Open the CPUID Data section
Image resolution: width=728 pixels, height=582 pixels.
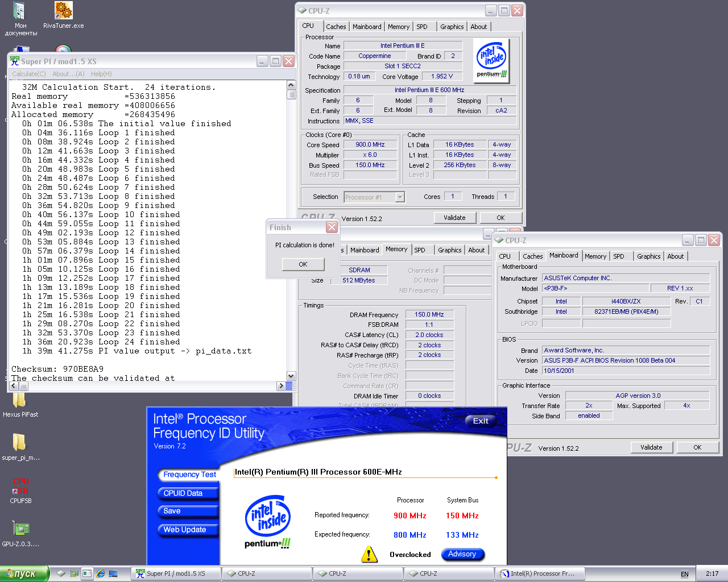click(189, 493)
